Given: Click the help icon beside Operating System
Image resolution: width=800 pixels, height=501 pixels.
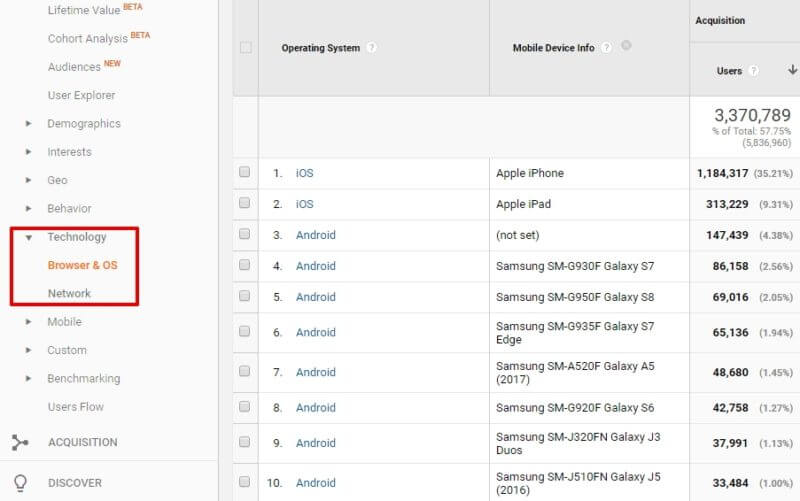Looking at the screenshot, I should pyautogui.click(x=371, y=47).
